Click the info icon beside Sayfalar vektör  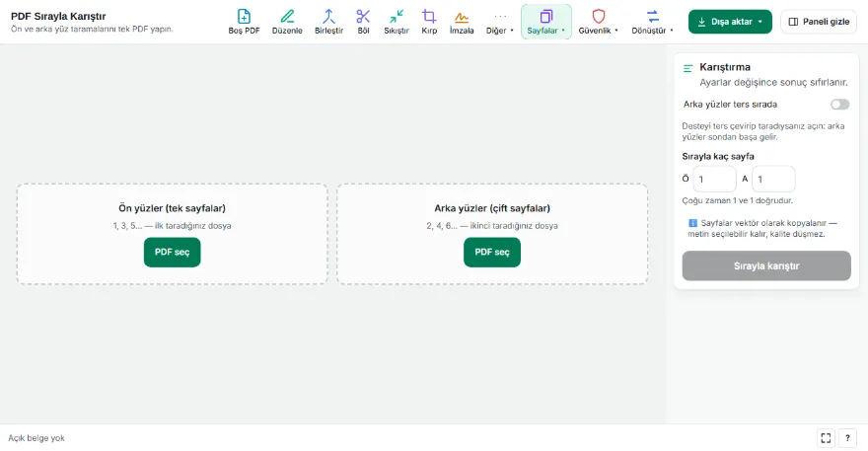692,223
